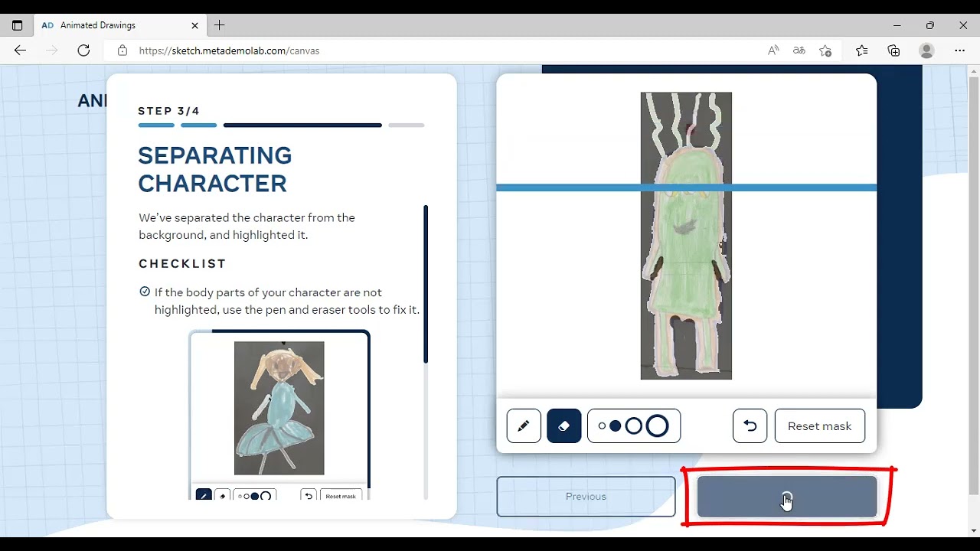980x551 pixels.
Task: Click the character drawing mask canvas
Action: click(686, 236)
